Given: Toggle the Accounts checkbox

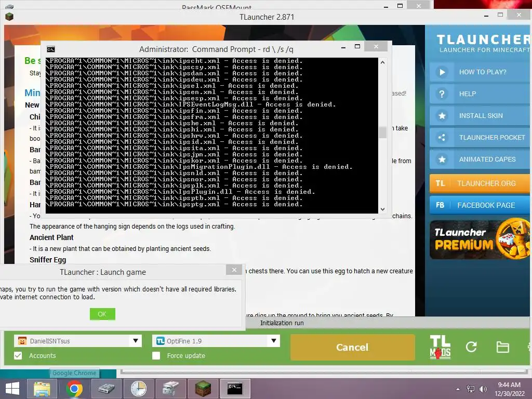Looking at the screenshot, I should (x=18, y=355).
